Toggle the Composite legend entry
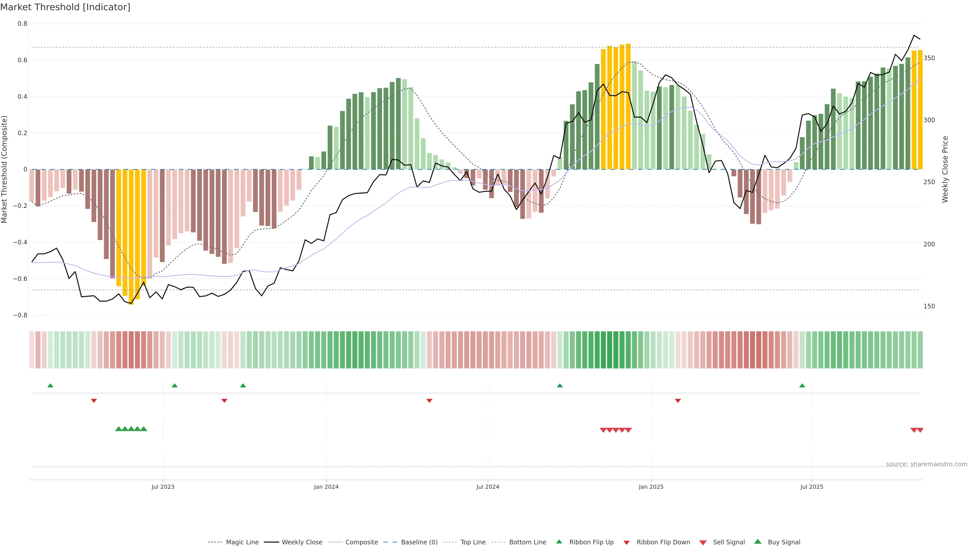 (x=361, y=542)
